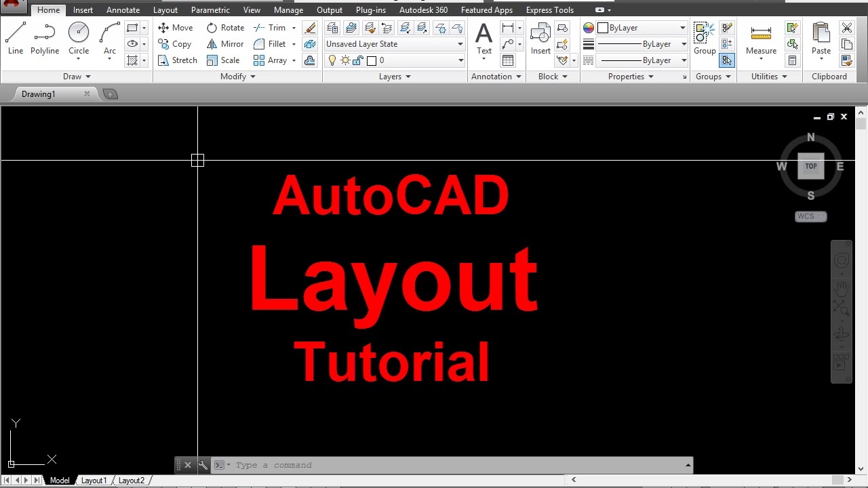This screenshot has width=868, height=488.
Task: Click the new drawing tab button
Action: click(111, 94)
